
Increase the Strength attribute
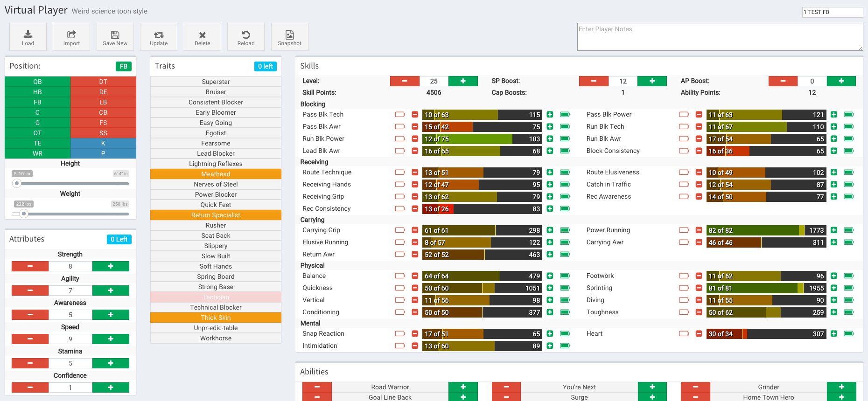111,266
